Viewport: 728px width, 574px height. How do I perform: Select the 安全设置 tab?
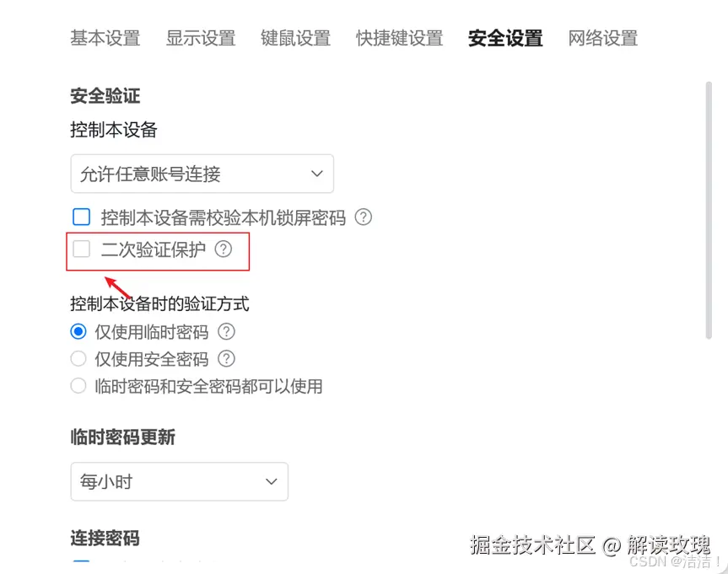(504, 38)
